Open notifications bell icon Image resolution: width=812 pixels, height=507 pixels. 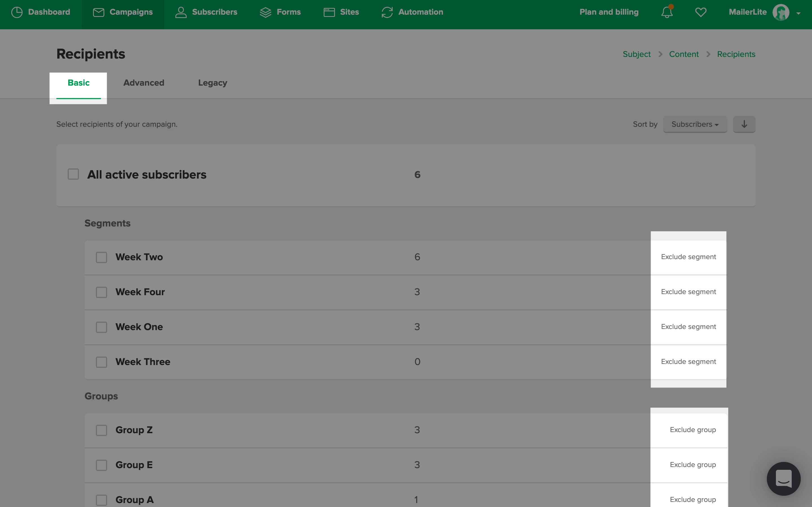tap(667, 12)
